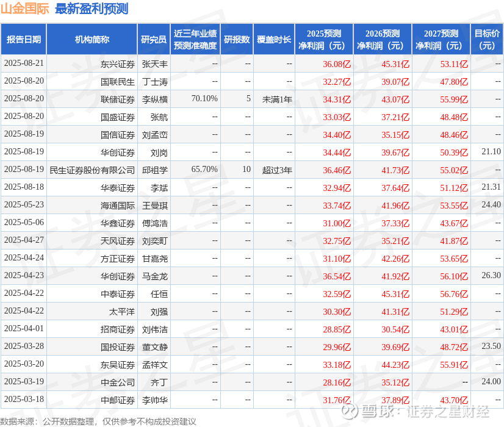Click analyst name 刘强

159,312
